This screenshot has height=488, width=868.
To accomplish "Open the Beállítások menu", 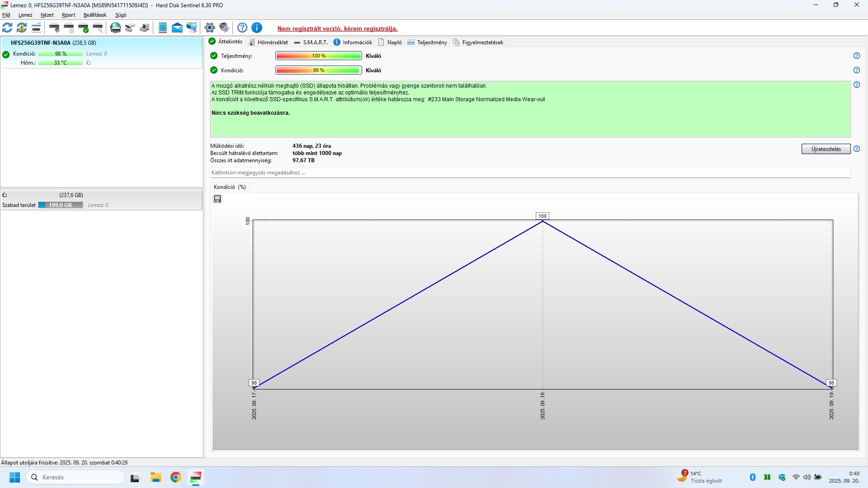I will coord(95,15).
